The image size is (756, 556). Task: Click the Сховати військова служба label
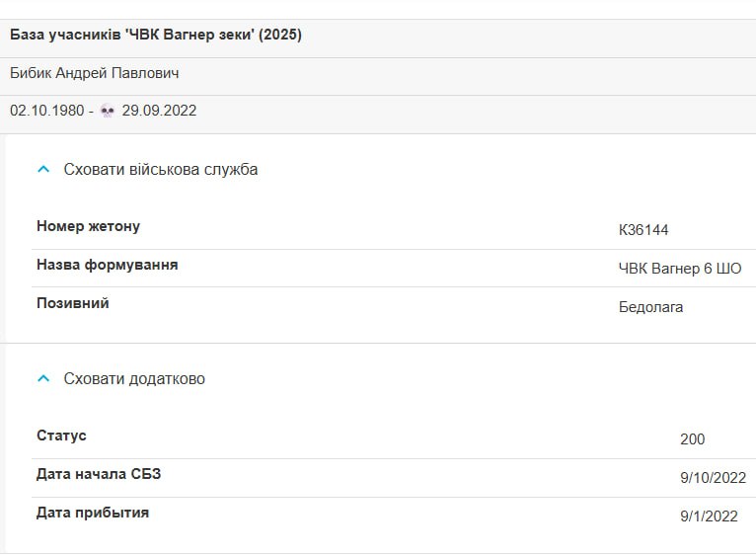[161, 170]
